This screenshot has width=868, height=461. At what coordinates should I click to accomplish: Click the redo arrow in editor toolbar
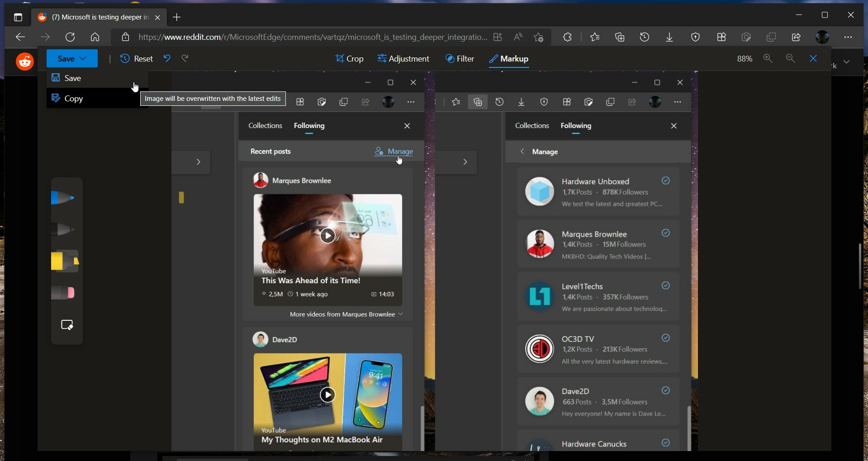185,58
